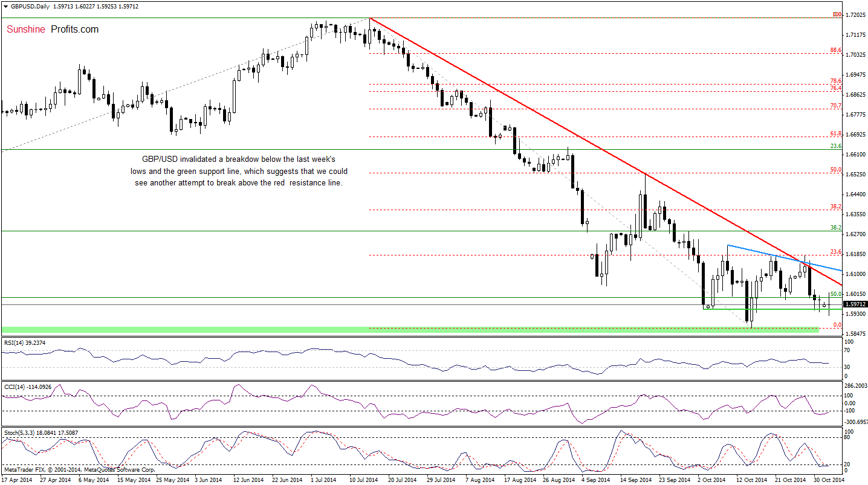The height and width of the screenshot is (485, 868).
Task: Click price axis label 1.58475
Action: click(855, 334)
